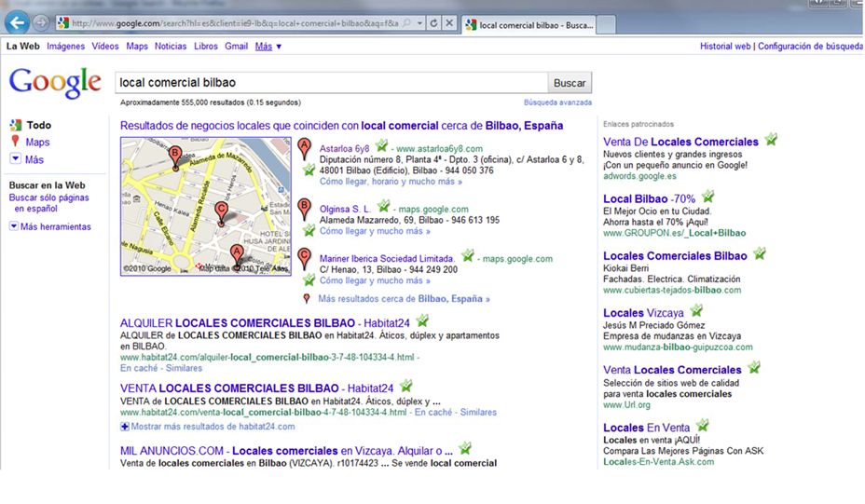Click red marker A beside Astarloa 6y8 listing
Viewport: 865px width, 504px height.
pos(304,149)
